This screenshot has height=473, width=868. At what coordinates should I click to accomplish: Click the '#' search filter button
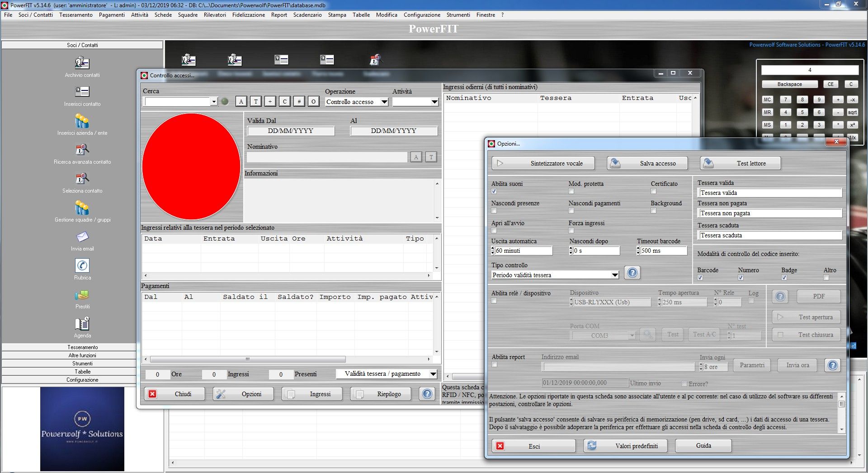tap(299, 101)
